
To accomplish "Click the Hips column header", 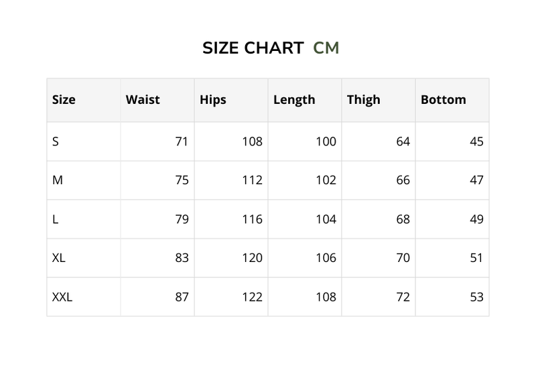I will [213, 100].
